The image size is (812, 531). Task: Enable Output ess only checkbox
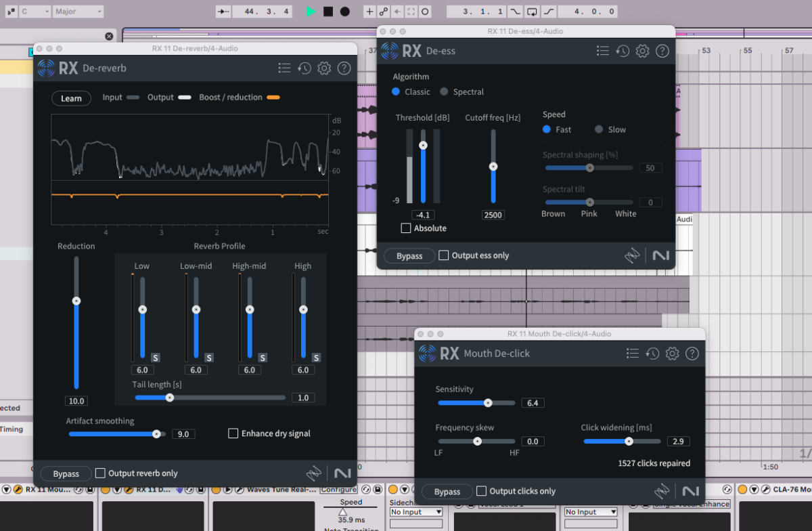click(444, 255)
